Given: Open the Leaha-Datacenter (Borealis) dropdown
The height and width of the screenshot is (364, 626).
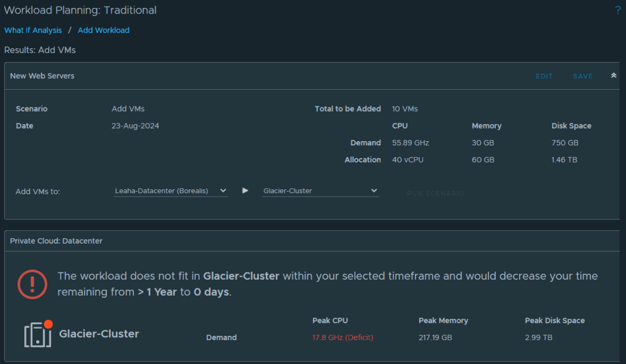Looking at the screenshot, I should [171, 191].
